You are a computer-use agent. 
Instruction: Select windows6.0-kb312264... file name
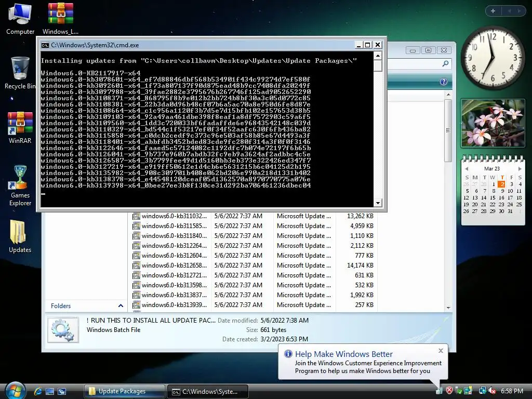pyautogui.click(x=174, y=246)
